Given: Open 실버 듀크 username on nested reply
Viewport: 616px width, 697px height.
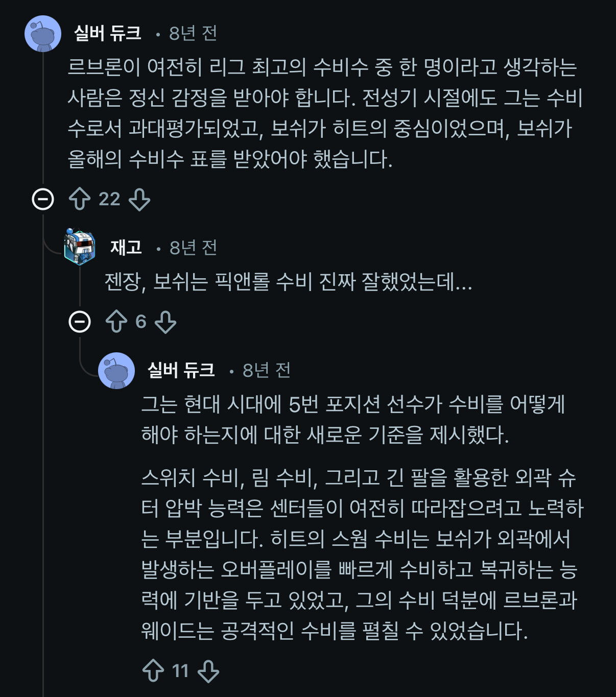Looking at the screenshot, I should click(181, 370).
